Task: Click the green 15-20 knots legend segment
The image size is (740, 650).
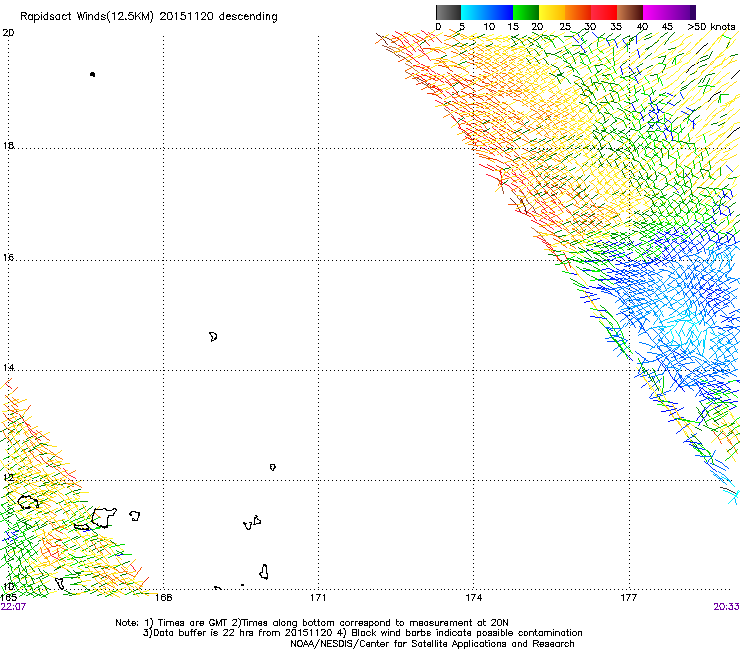Action: point(526,12)
